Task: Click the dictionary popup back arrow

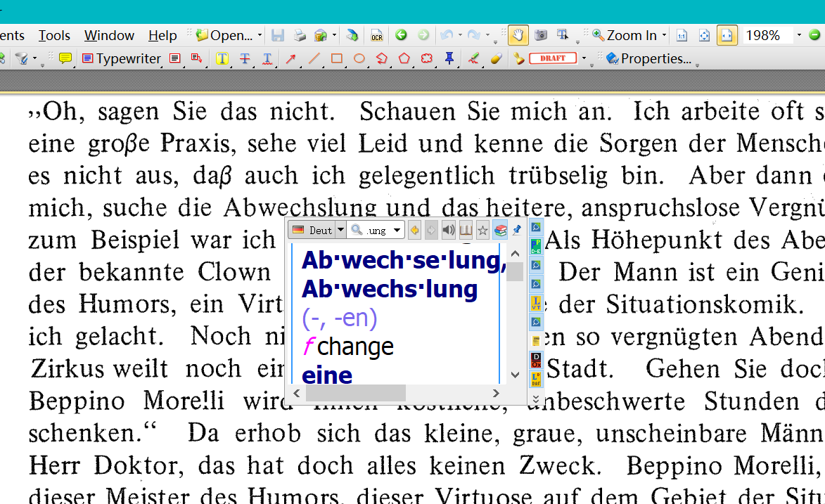Action: pyautogui.click(x=414, y=230)
